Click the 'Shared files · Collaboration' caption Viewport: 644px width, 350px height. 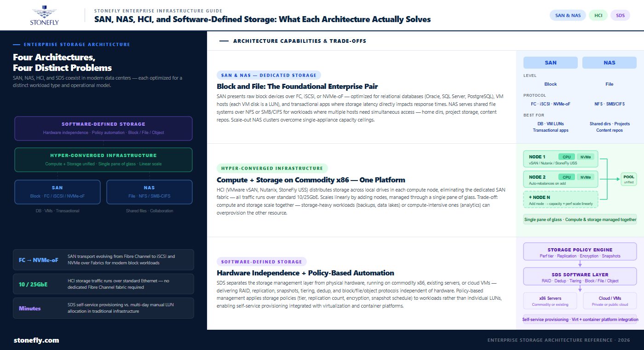[149, 211]
